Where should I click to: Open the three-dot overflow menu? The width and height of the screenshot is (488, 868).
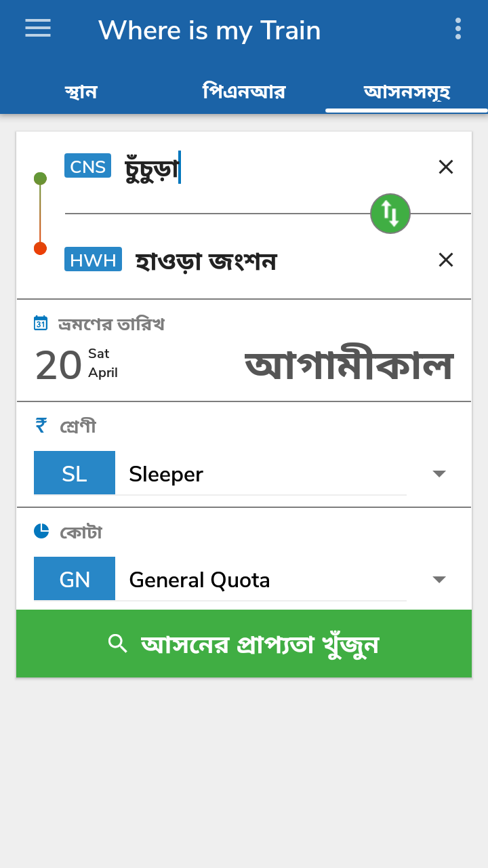coord(457,28)
